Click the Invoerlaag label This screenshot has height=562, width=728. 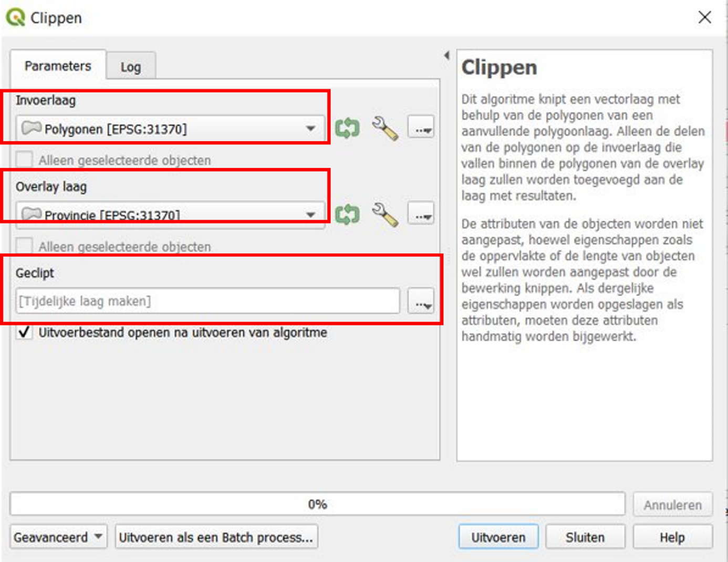coord(46,100)
